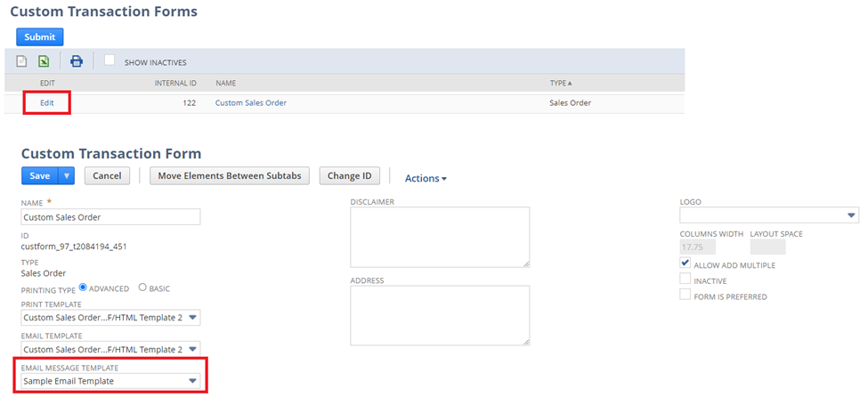The height and width of the screenshot is (405, 868).
Task: Click the new document export icon
Action: (21, 61)
